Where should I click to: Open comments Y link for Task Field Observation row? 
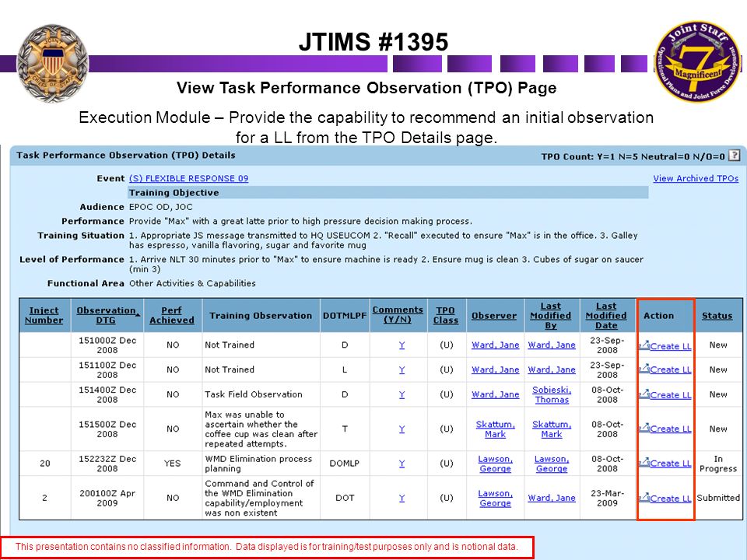[402, 394]
